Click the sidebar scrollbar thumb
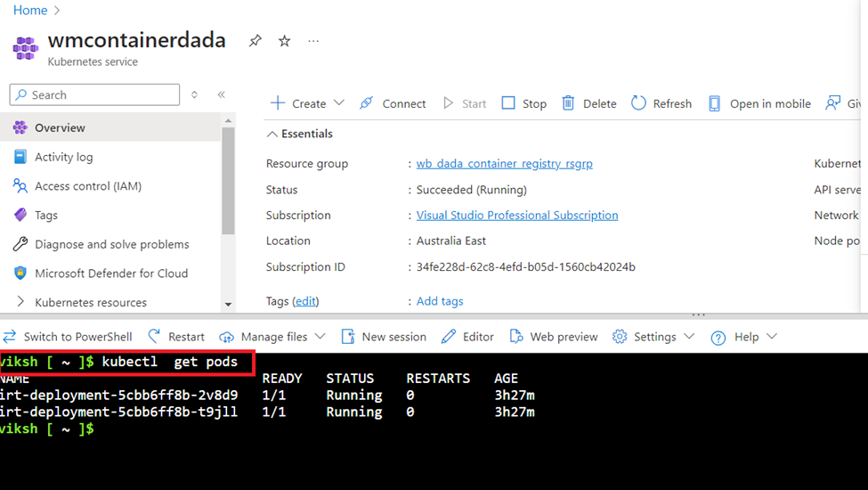The image size is (868, 490). tap(228, 181)
